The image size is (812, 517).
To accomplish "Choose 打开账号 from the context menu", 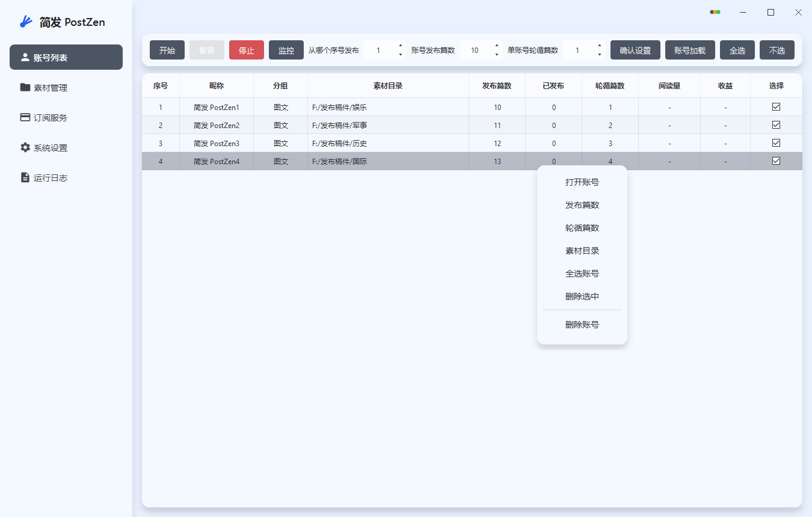I will click(x=581, y=182).
